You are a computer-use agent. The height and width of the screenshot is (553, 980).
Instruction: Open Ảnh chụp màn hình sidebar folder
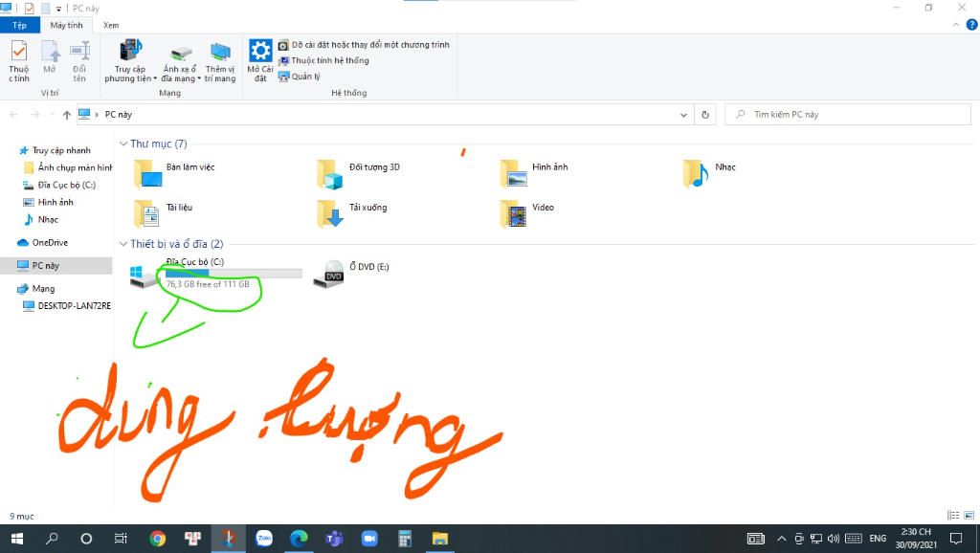click(68, 167)
